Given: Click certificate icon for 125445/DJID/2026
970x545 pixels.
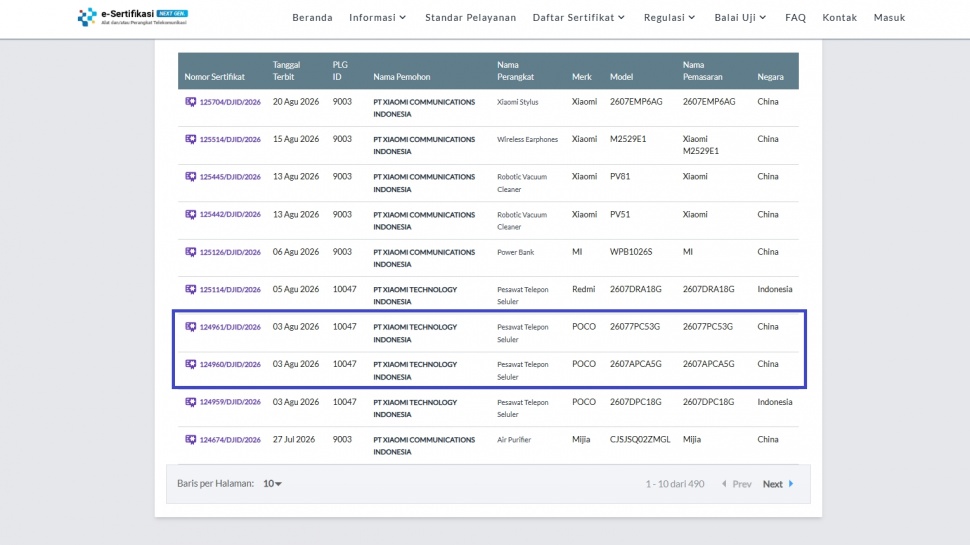Looking at the screenshot, I should (191, 177).
